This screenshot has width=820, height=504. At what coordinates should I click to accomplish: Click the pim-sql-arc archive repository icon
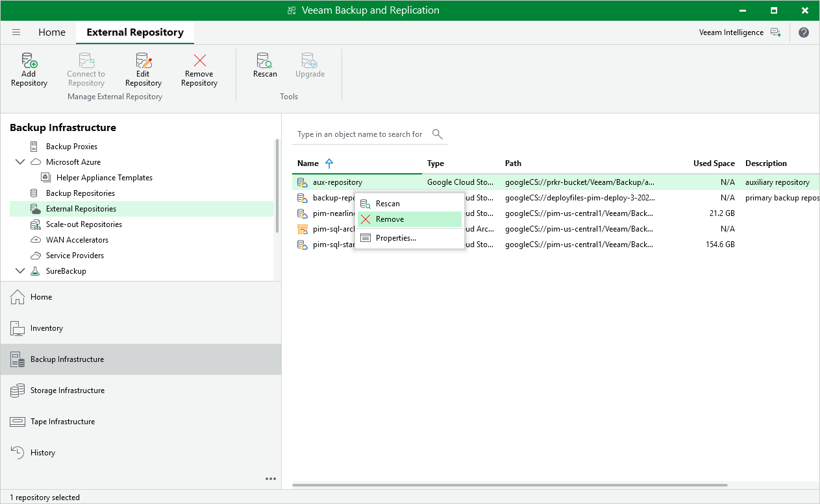[302, 229]
